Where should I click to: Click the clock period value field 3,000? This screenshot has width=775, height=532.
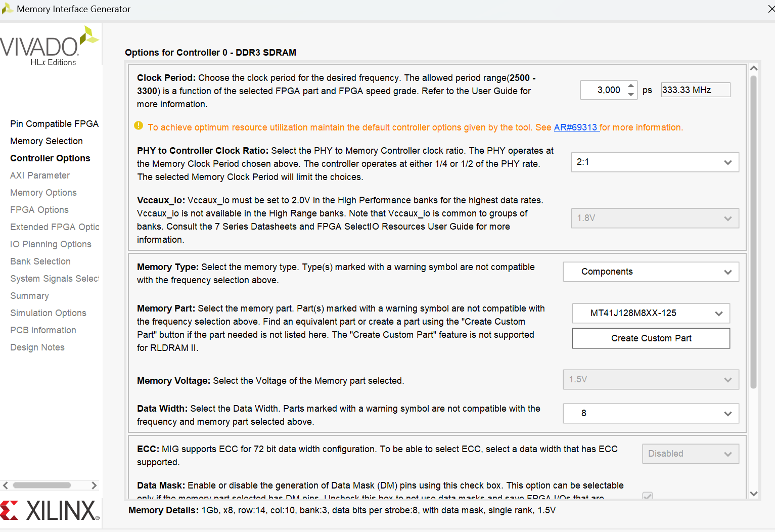click(x=604, y=90)
